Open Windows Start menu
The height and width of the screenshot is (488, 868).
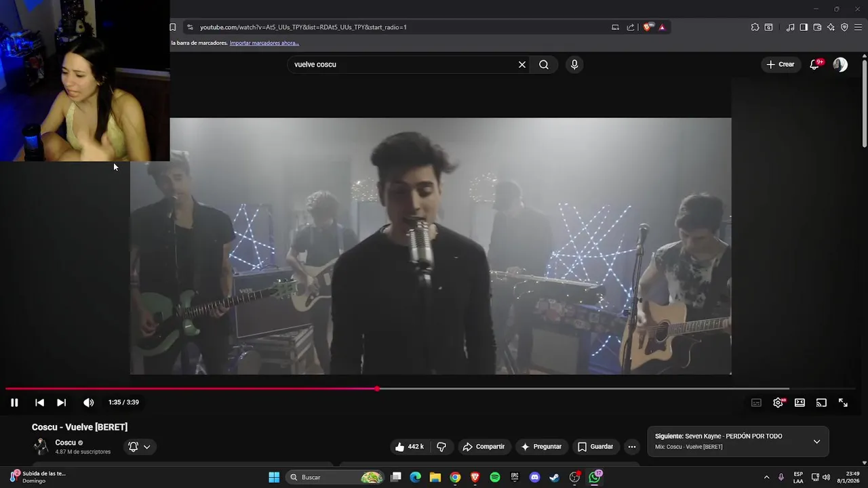click(x=274, y=477)
